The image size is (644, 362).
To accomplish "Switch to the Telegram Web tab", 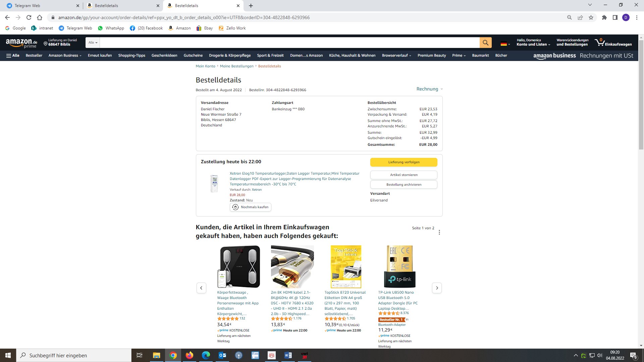I will (x=43, y=6).
